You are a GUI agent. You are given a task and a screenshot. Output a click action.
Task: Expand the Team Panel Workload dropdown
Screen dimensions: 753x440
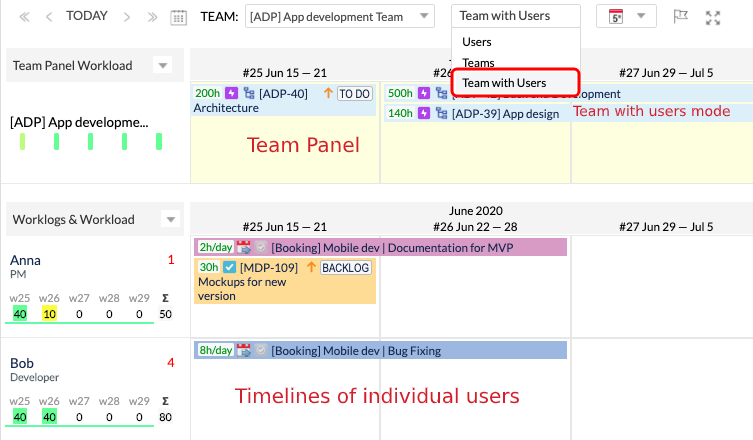(162, 66)
